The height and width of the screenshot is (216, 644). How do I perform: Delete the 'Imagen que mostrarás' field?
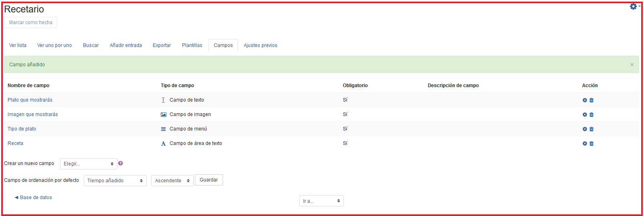point(591,115)
